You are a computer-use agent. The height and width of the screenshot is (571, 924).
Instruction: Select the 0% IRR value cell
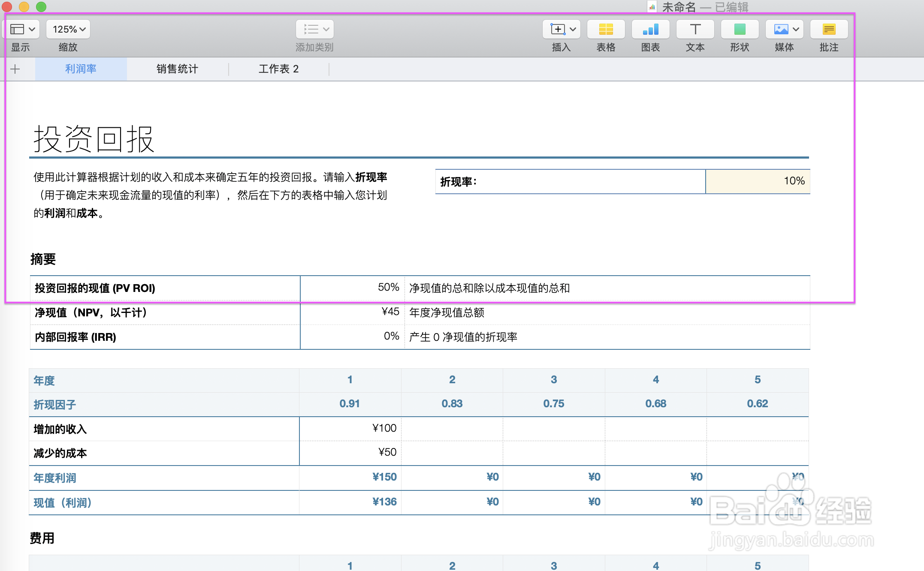(x=352, y=337)
